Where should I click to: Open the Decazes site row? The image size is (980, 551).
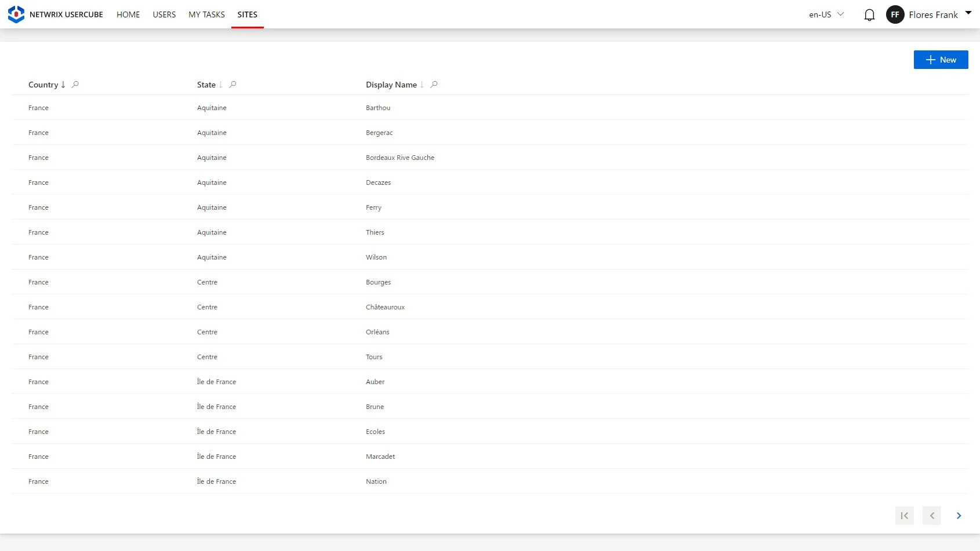[490, 183]
